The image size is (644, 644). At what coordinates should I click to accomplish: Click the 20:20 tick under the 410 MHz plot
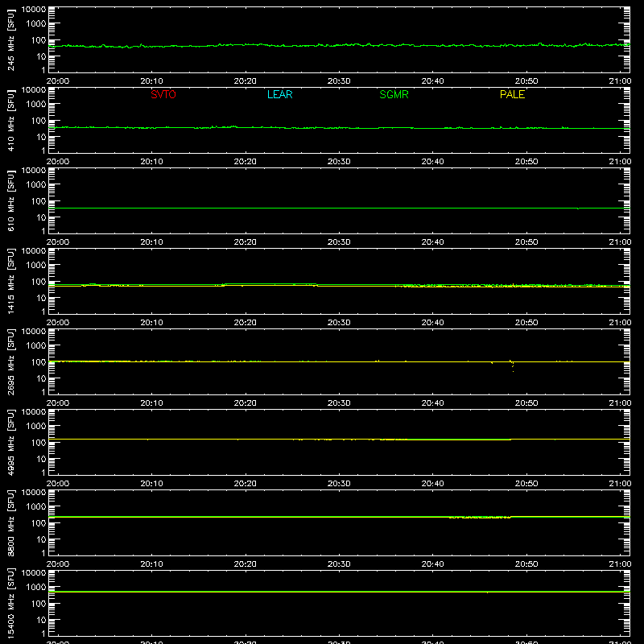(x=246, y=162)
